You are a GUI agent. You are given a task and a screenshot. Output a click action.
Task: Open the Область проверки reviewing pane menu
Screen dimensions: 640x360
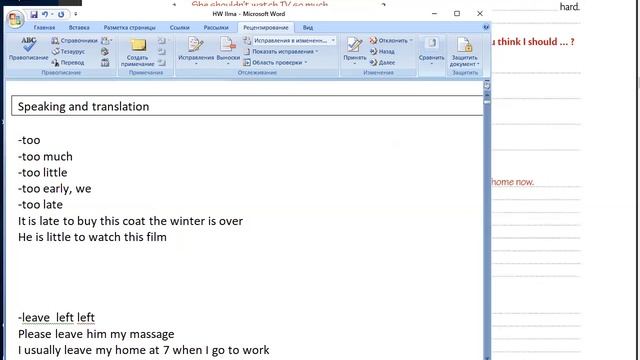tap(276, 62)
